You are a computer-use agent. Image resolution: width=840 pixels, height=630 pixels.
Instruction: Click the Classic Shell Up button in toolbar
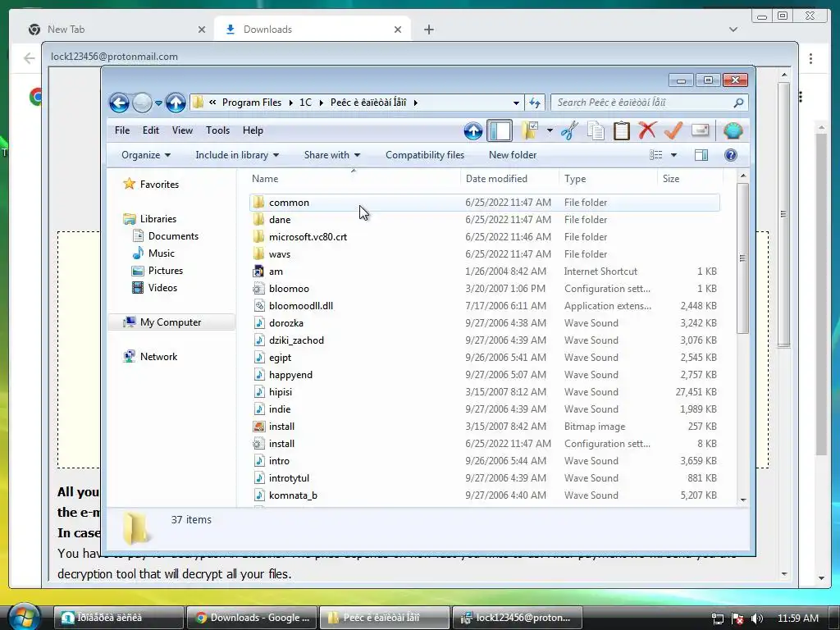coord(473,130)
